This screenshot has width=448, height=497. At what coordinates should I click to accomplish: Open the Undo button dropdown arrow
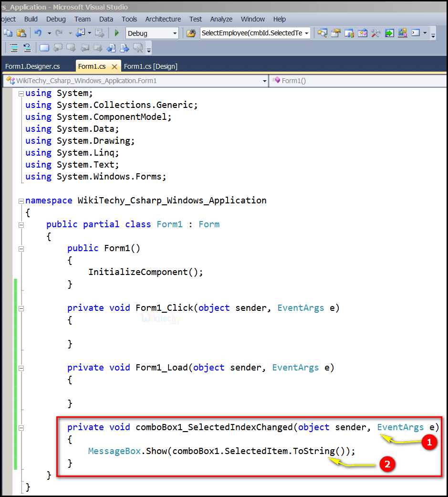[49, 33]
